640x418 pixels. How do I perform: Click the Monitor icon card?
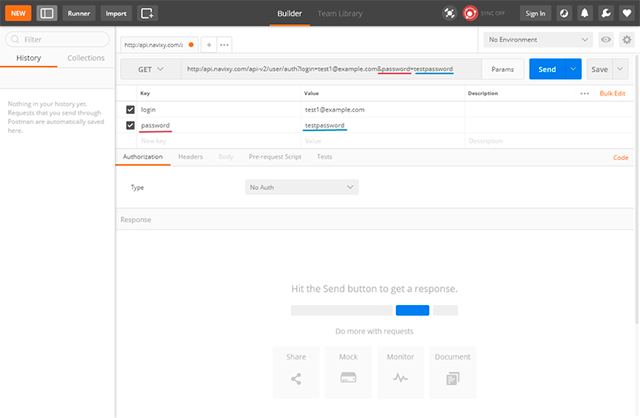coord(400,372)
